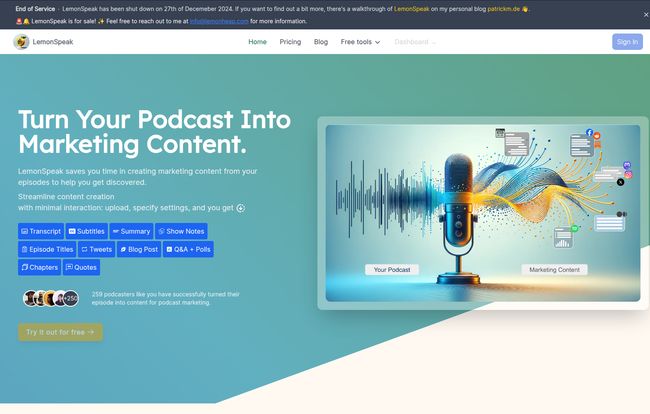Click the X icon in hero image
Screen dimensions: 650x414
coord(620,182)
